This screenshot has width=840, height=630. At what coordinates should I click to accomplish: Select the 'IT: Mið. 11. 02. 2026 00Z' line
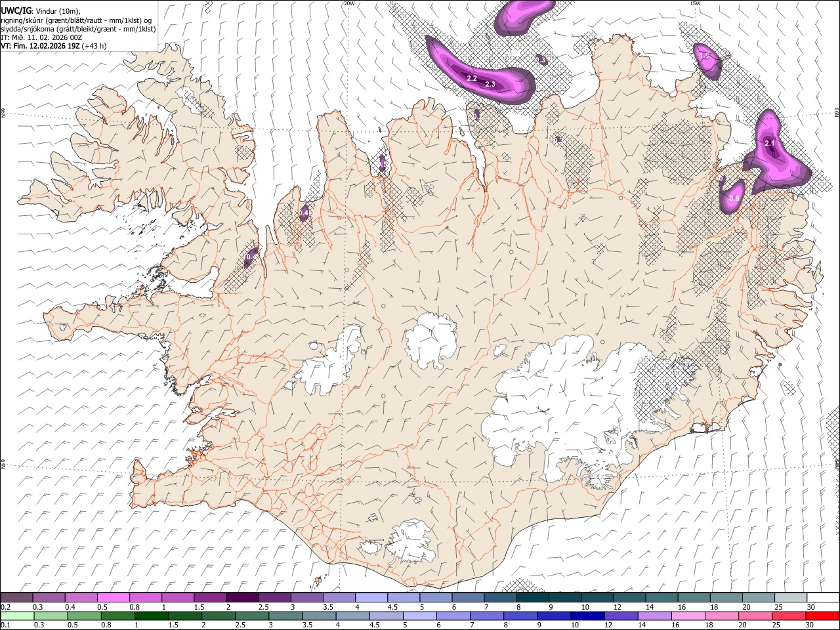[x=41, y=37]
